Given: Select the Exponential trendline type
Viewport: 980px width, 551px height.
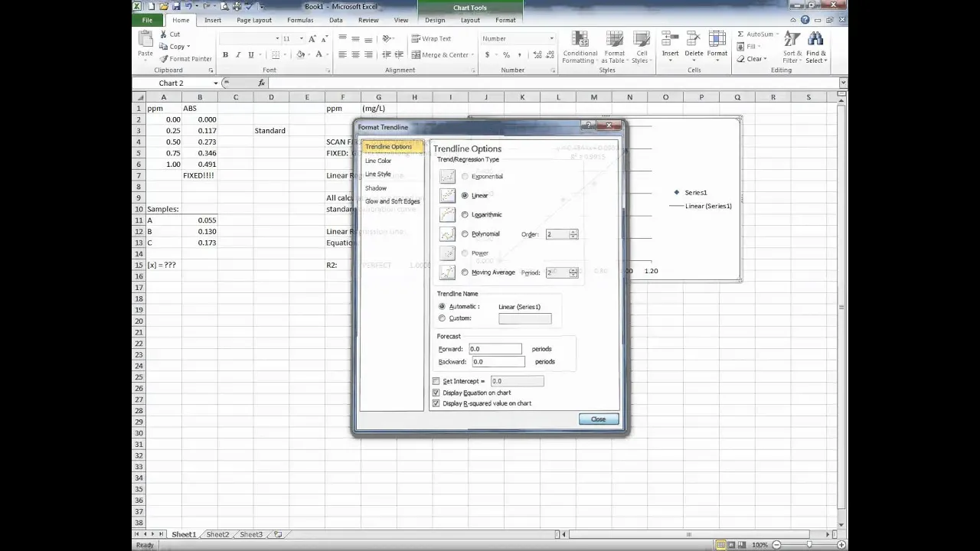Looking at the screenshot, I should click(x=465, y=177).
